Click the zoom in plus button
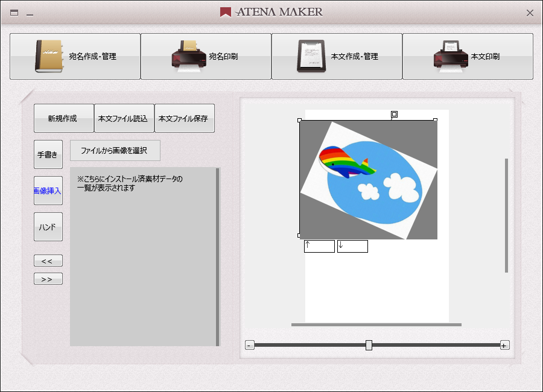The height and width of the screenshot is (392, 543). click(x=504, y=345)
